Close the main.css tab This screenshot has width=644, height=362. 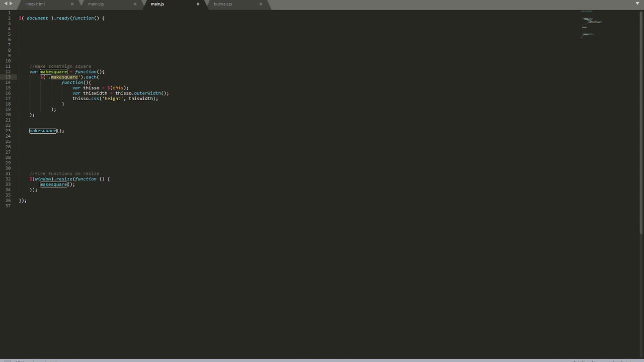tap(135, 4)
